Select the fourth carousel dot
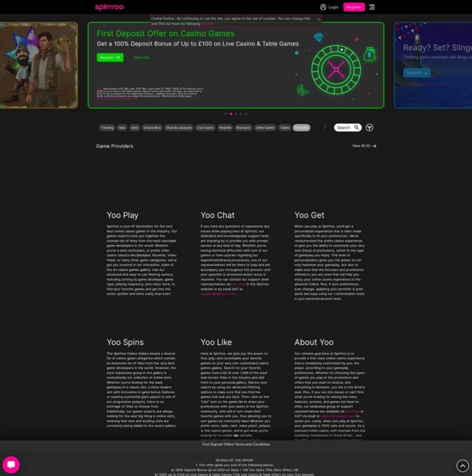The image size is (472, 476). click(241, 114)
